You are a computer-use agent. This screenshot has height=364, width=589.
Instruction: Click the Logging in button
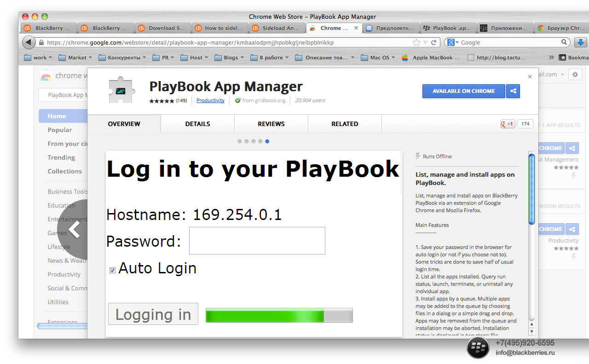(x=153, y=314)
